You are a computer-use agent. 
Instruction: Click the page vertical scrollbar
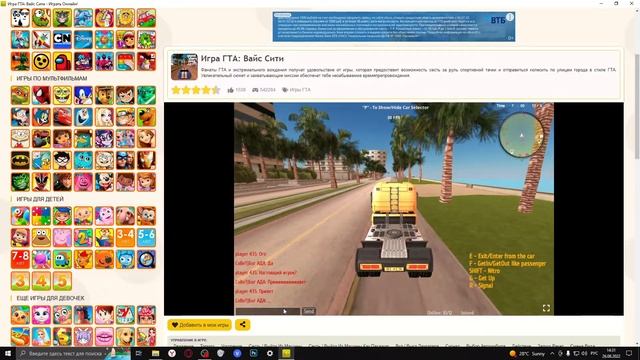click(x=637, y=107)
